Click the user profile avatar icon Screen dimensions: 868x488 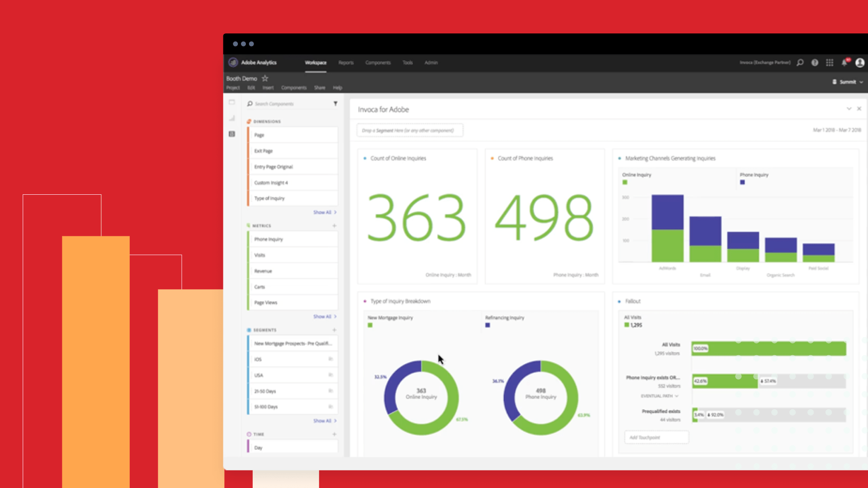click(x=860, y=63)
